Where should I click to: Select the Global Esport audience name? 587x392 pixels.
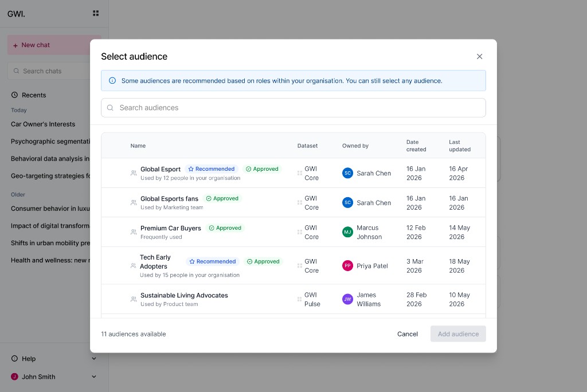pyautogui.click(x=161, y=169)
